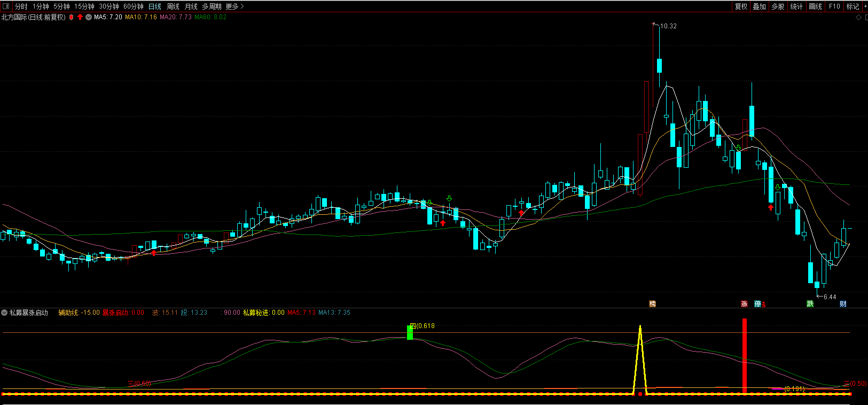Expand the main chart indicator dropdown beside MA5
This screenshot has height=405, width=868.
click(x=89, y=17)
